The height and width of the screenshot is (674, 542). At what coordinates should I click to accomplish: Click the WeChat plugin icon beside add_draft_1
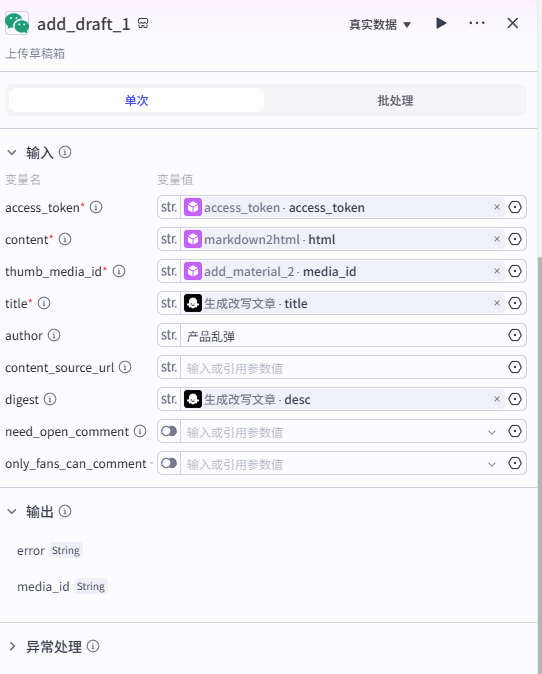17,23
